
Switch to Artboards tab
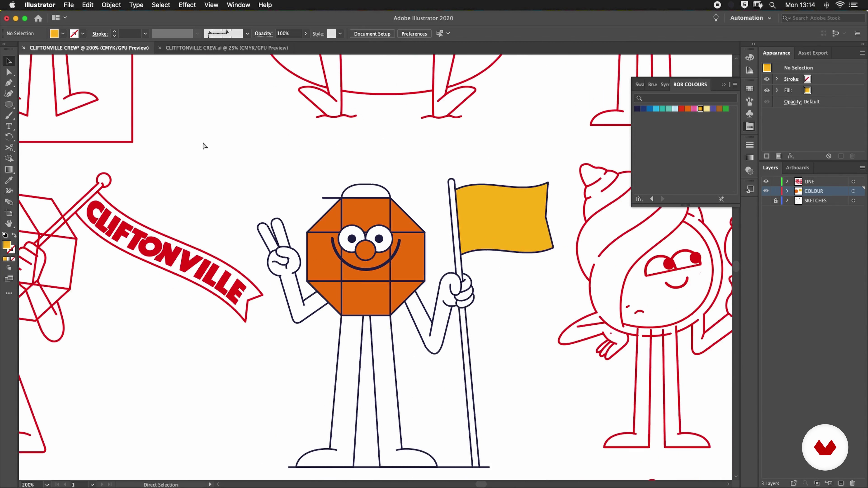(x=797, y=167)
